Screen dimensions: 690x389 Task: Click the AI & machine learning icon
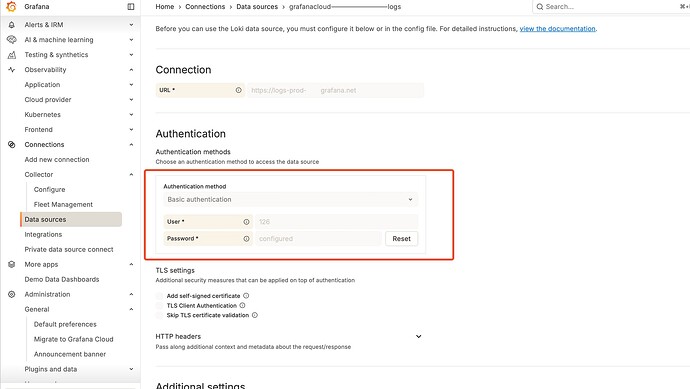(12, 40)
